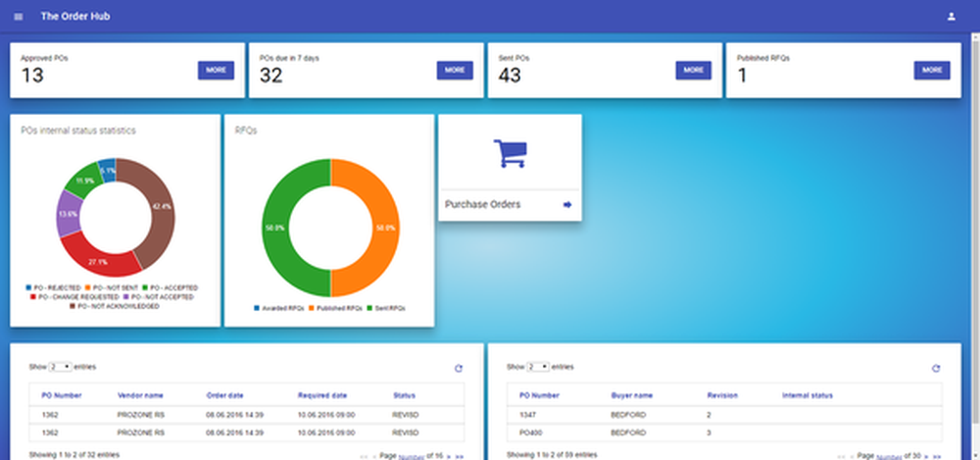980x460 pixels.
Task: Go to next page of Vendor table
Action: pyautogui.click(x=449, y=457)
